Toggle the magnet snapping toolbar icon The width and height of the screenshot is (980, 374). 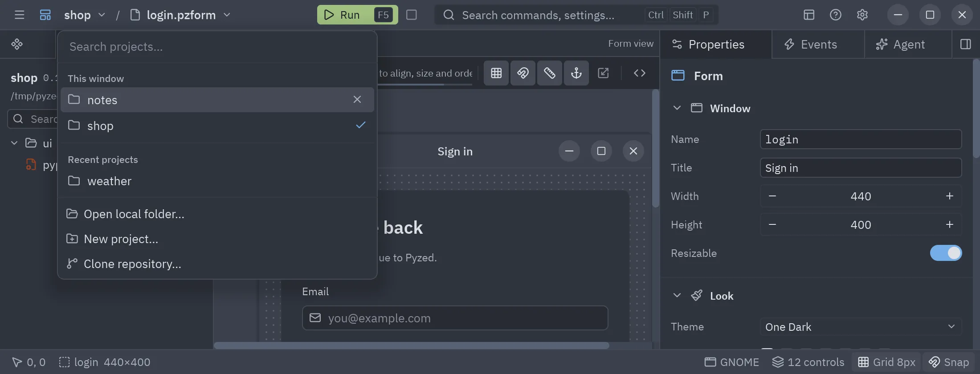pyautogui.click(x=523, y=73)
